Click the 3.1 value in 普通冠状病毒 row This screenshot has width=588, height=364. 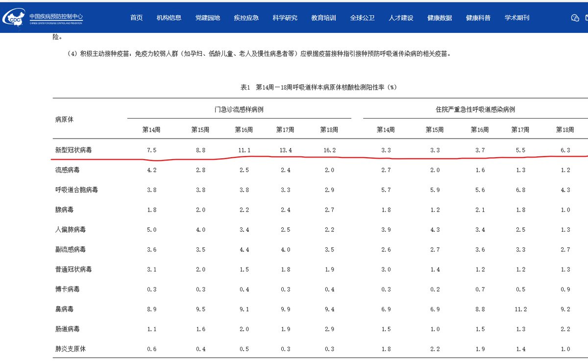click(152, 269)
